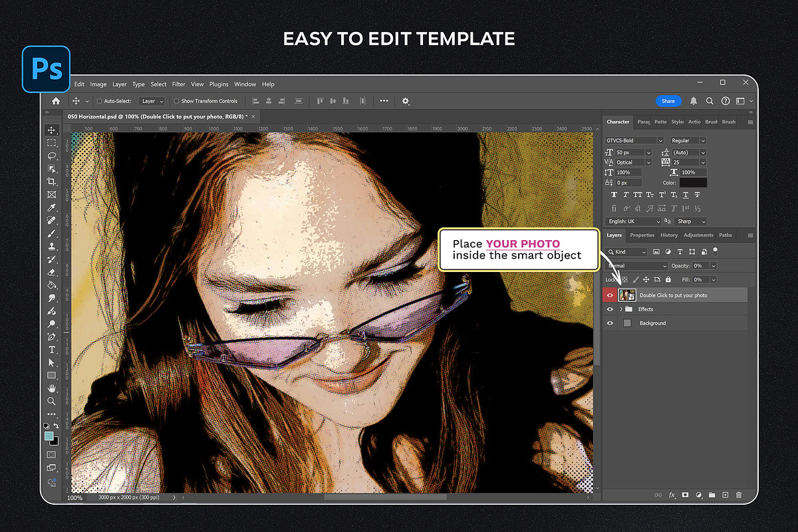Align horizontal centers in options bar
This screenshot has width=798, height=532.
pyautogui.click(x=269, y=101)
